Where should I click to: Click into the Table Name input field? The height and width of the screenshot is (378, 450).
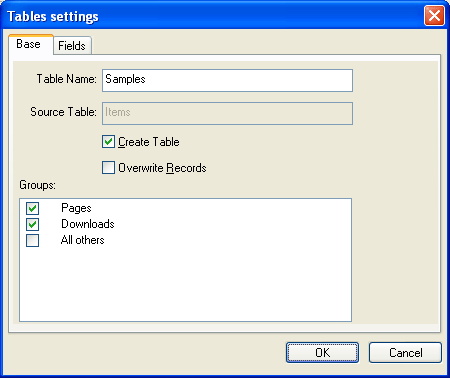pyautogui.click(x=227, y=80)
